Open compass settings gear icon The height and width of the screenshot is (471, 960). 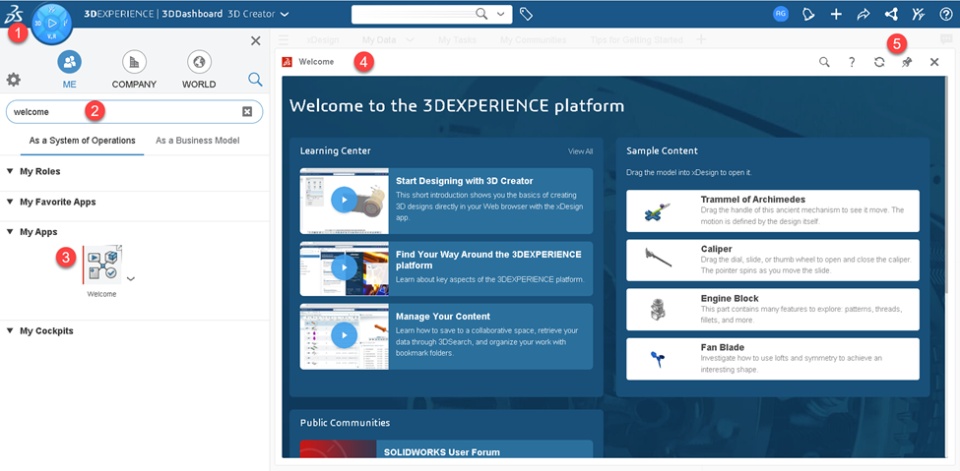pyautogui.click(x=13, y=80)
